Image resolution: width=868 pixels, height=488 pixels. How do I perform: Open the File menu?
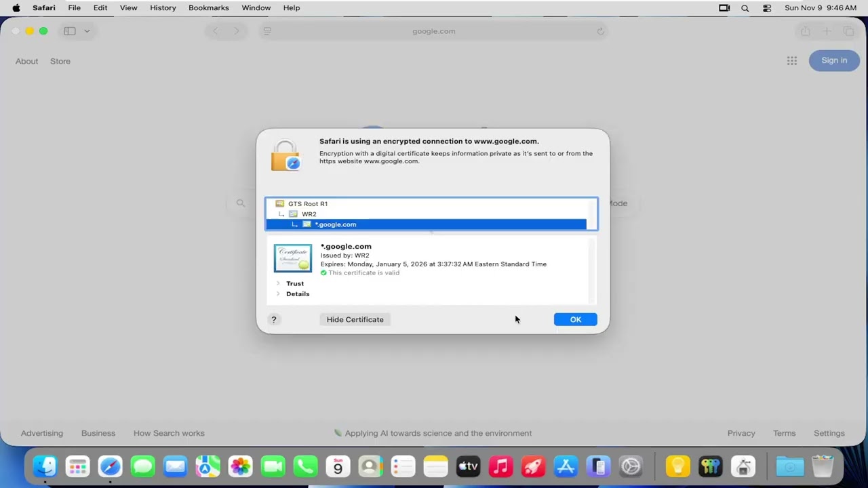coord(74,7)
